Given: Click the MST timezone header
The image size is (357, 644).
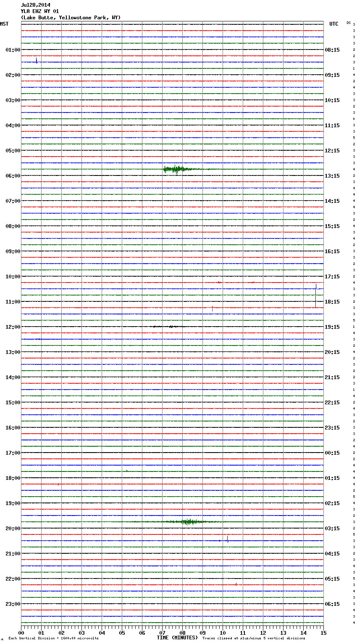Looking at the screenshot, I should (x=4, y=24).
